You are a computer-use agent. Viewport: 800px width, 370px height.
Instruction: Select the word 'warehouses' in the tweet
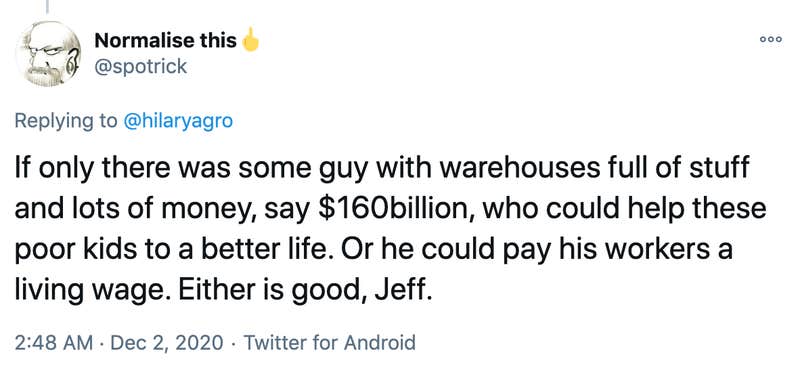point(508,168)
